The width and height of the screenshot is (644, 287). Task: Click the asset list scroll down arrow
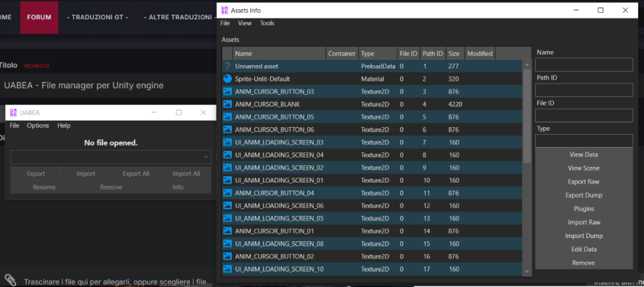(x=527, y=272)
